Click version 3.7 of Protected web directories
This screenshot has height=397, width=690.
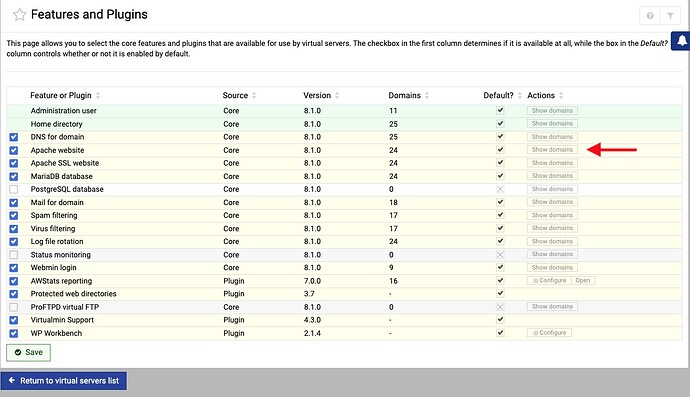point(309,294)
